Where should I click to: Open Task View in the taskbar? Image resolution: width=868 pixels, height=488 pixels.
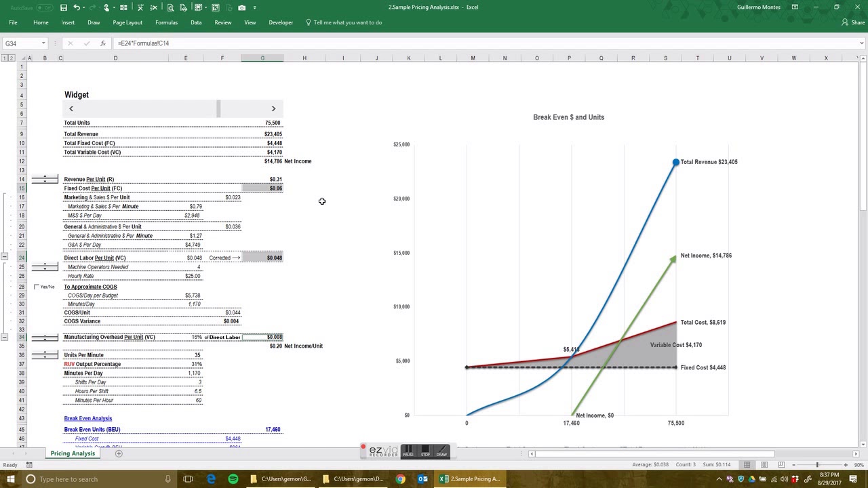(188, 479)
